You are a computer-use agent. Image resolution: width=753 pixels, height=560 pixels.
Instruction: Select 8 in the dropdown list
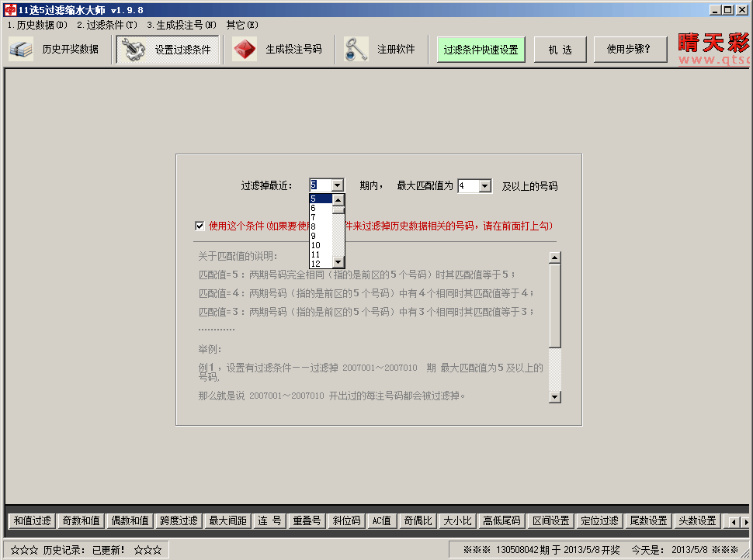tap(321, 226)
